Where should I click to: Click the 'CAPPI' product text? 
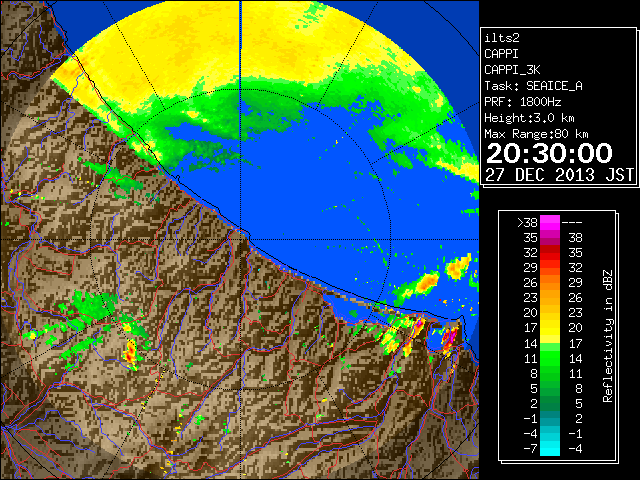[501, 54]
